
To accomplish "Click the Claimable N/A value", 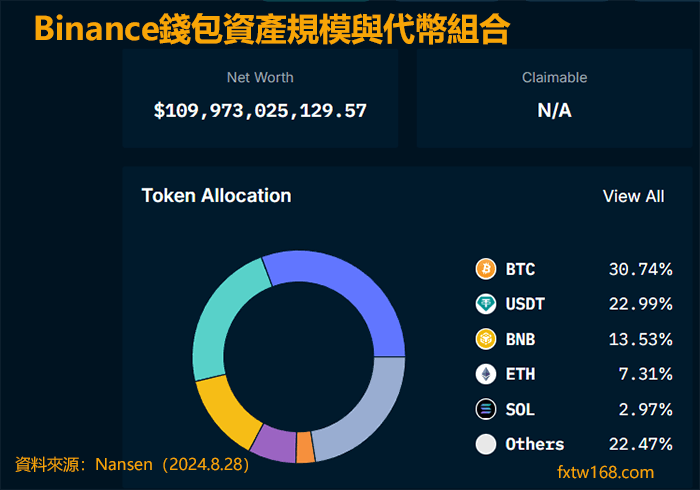I will [554, 110].
